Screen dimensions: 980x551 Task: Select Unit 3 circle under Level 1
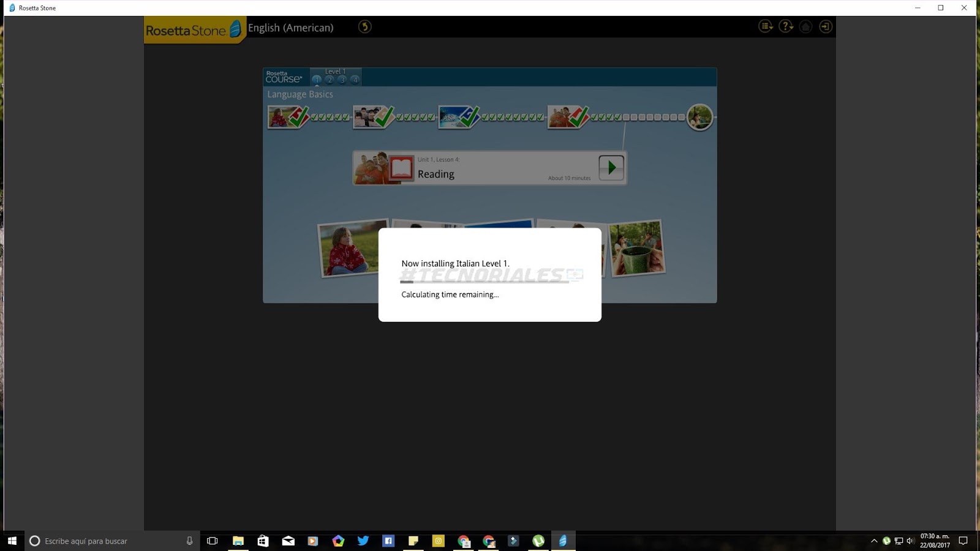coord(342,80)
